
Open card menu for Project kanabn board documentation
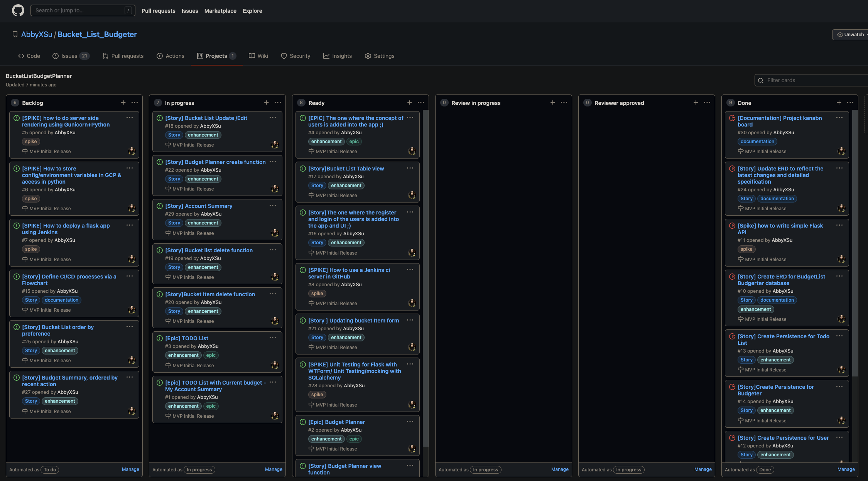point(839,118)
